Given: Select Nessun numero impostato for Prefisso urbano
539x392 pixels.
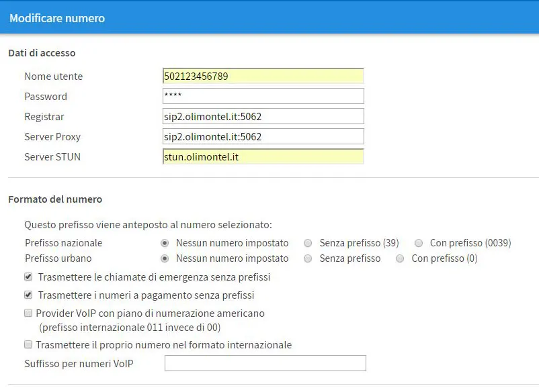Looking at the screenshot, I should click(165, 258).
